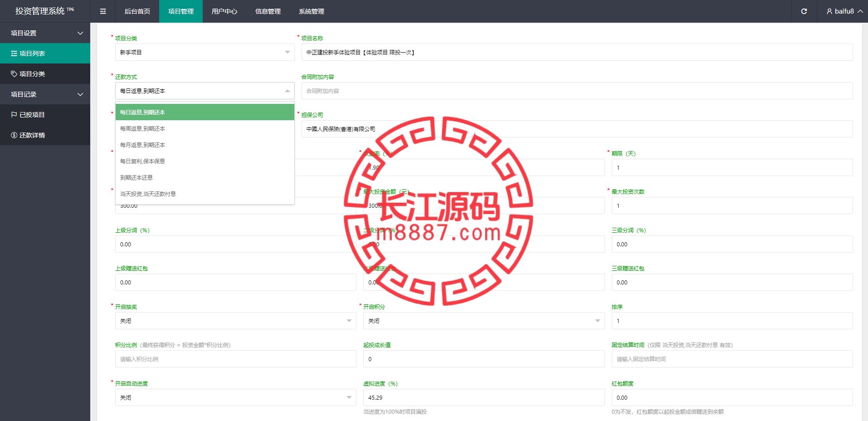Pick the 到期还本还息 option

tap(205, 177)
